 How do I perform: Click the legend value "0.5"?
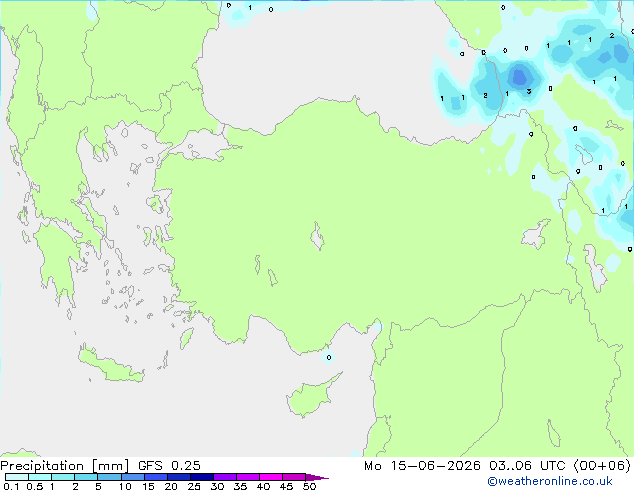(35, 486)
